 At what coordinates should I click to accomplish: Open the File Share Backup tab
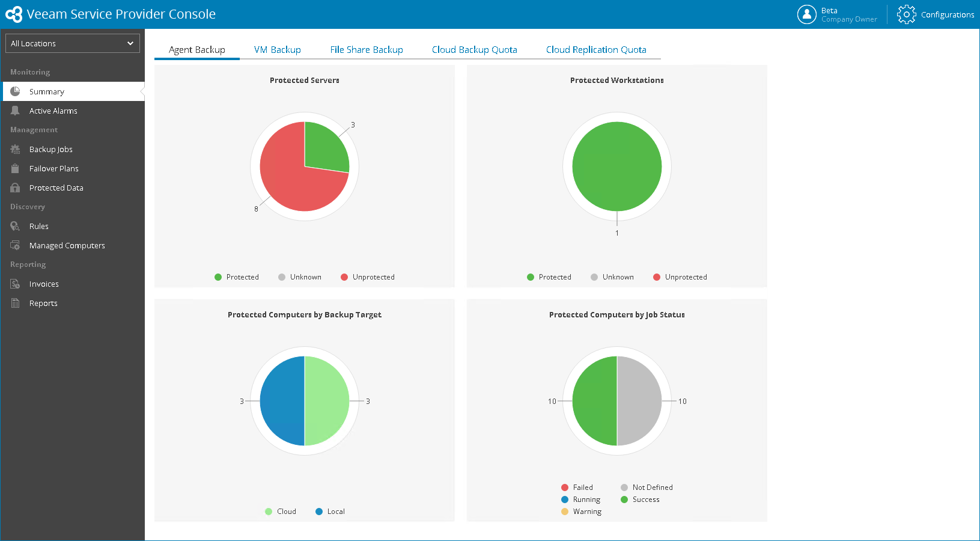[x=367, y=50]
